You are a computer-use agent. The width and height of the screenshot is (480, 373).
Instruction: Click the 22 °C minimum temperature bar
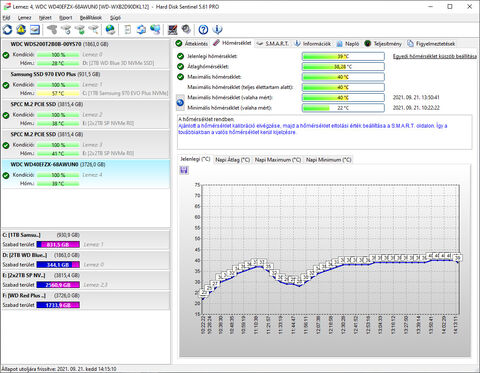tap(343, 108)
